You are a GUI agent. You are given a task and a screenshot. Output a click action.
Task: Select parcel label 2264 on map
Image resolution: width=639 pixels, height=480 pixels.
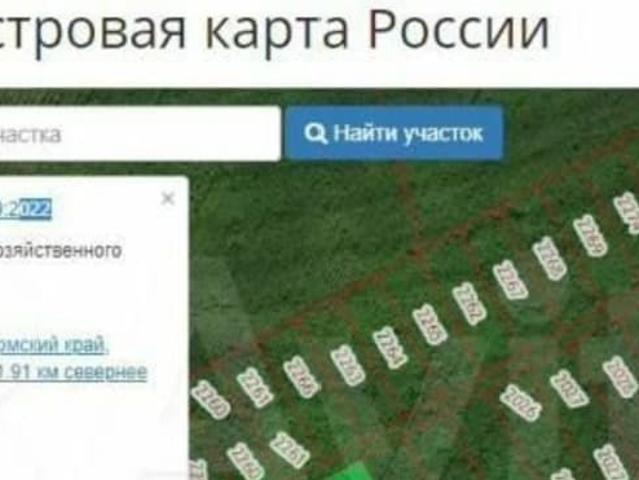[390, 347]
